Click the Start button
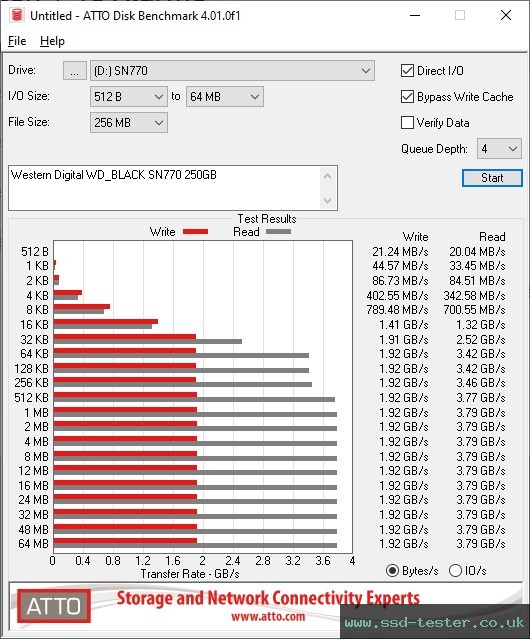The height and width of the screenshot is (639, 530). pyautogui.click(x=492, y=178)
